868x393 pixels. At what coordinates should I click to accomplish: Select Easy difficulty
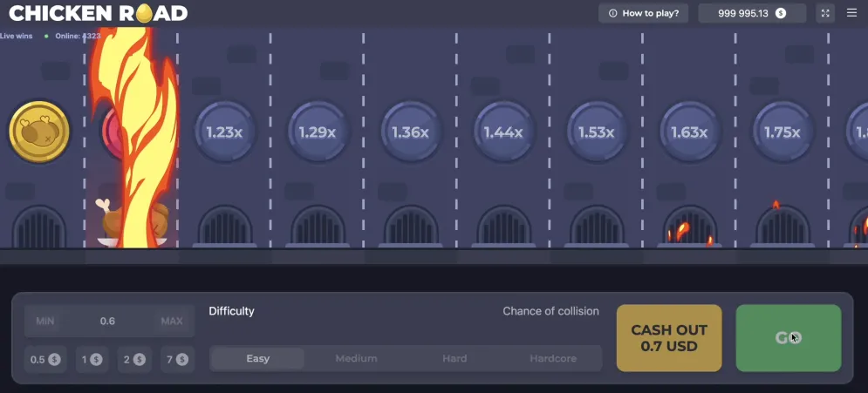258,359
